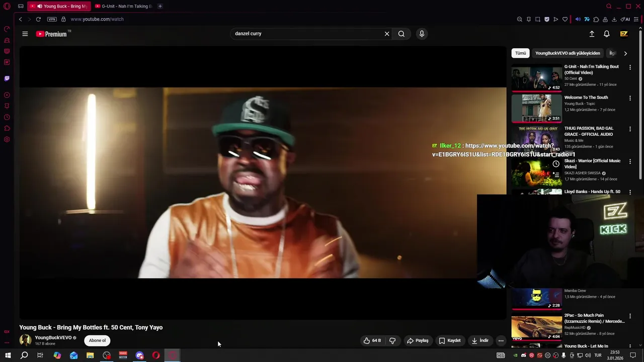The height and width of the screenshot is (362, 644).
Task: Open the YouTube upload/create icon
Action: 592,34
